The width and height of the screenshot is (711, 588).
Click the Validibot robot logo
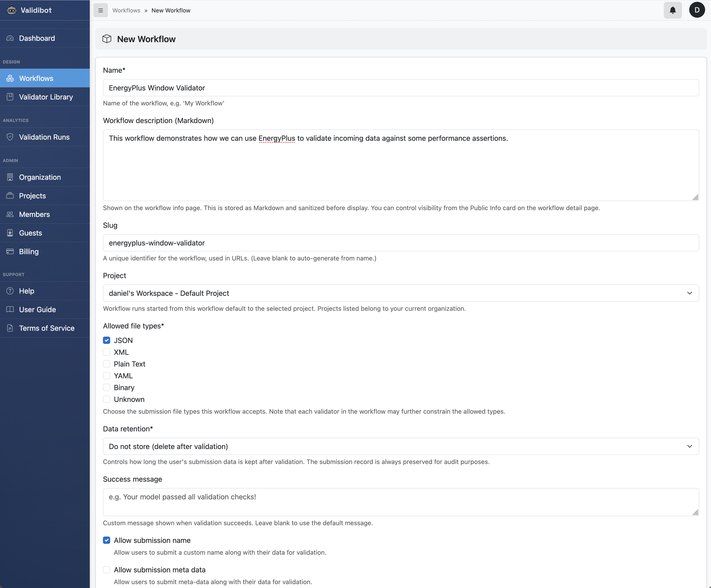tap(12, 10)
